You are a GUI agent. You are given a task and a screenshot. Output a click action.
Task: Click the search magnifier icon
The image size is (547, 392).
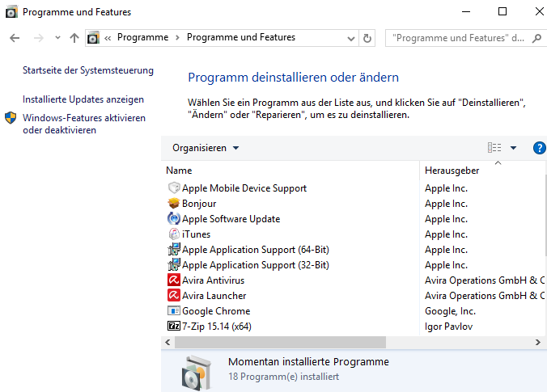(x=536, y=38)
